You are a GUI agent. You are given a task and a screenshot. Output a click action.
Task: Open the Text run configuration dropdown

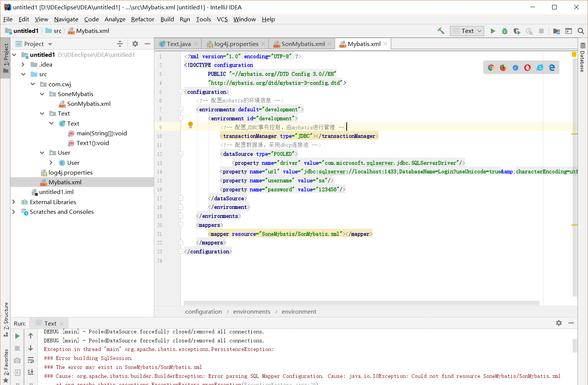point(467,31)
